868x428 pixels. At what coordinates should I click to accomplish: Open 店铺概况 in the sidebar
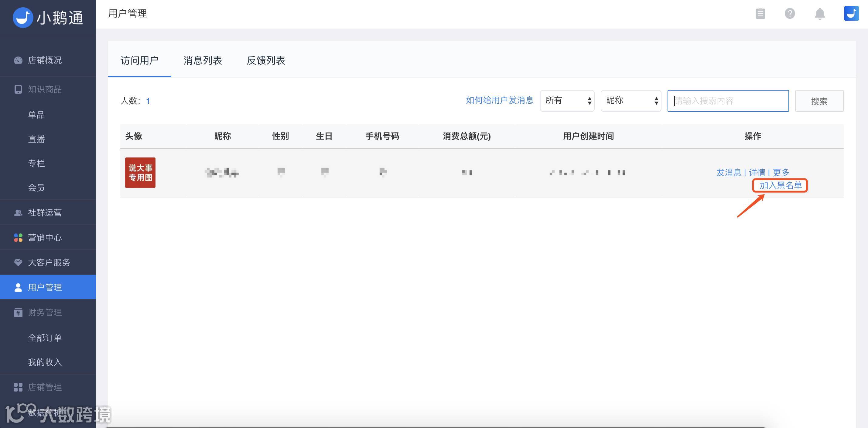[44, 60]
